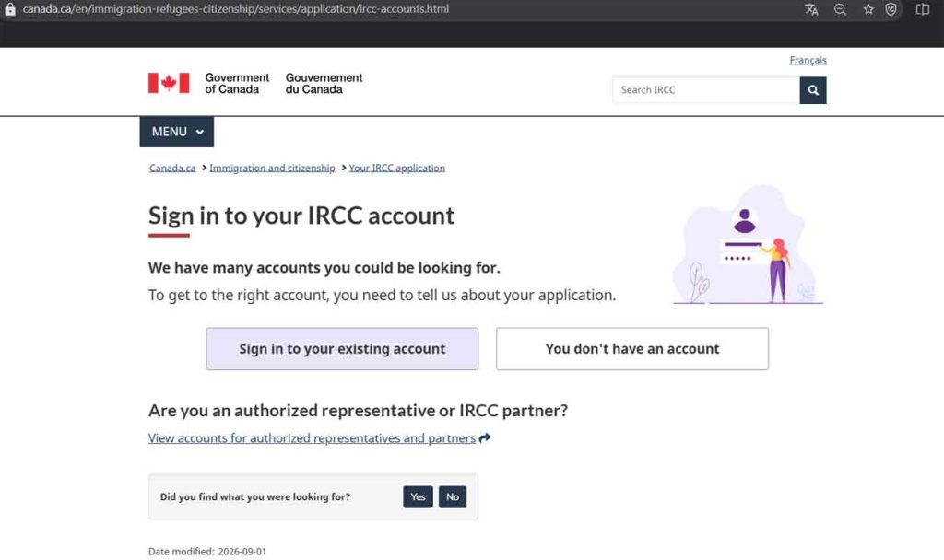Bookmark this page with the star icon
Screen dimensions: 944x560
868,9
